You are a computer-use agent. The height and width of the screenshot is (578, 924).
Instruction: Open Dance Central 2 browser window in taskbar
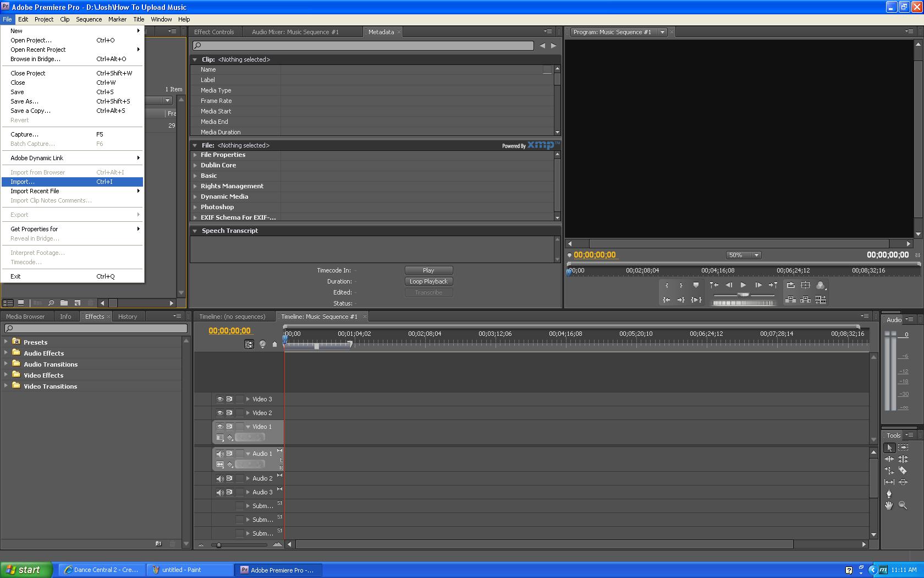pos(102,570)
